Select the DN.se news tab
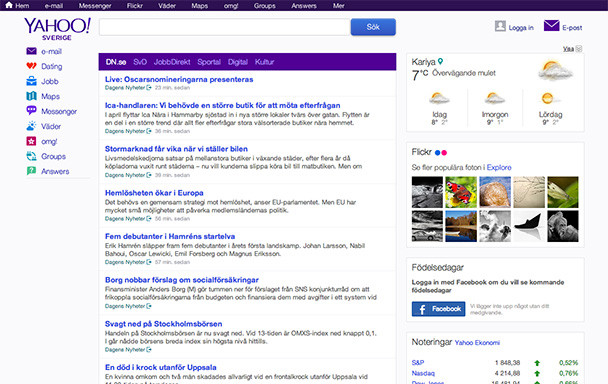Screen dimensions: 608x384 116,62
